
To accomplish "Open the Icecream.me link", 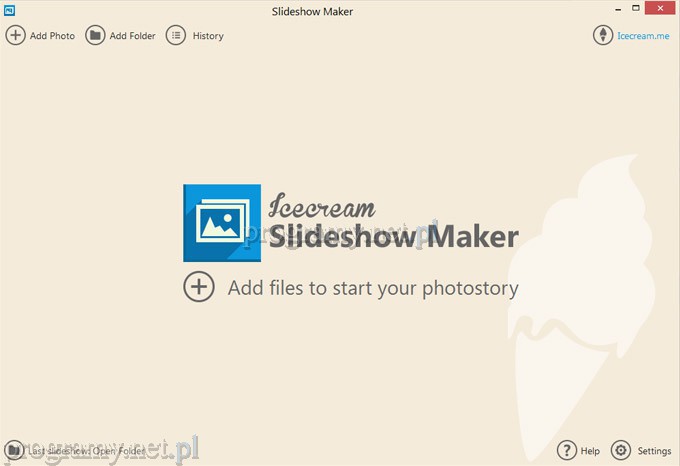I will point(643,36).
